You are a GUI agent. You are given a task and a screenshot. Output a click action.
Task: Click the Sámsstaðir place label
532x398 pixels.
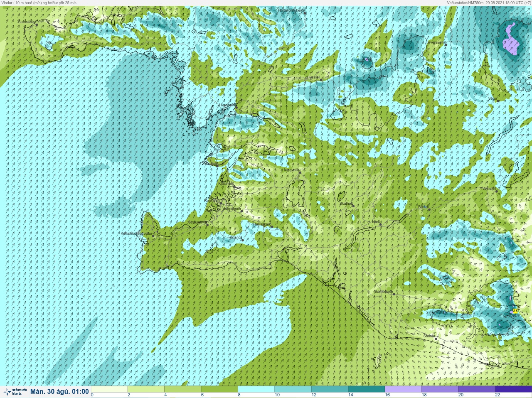pyautogui.click(x=384, y=292)
